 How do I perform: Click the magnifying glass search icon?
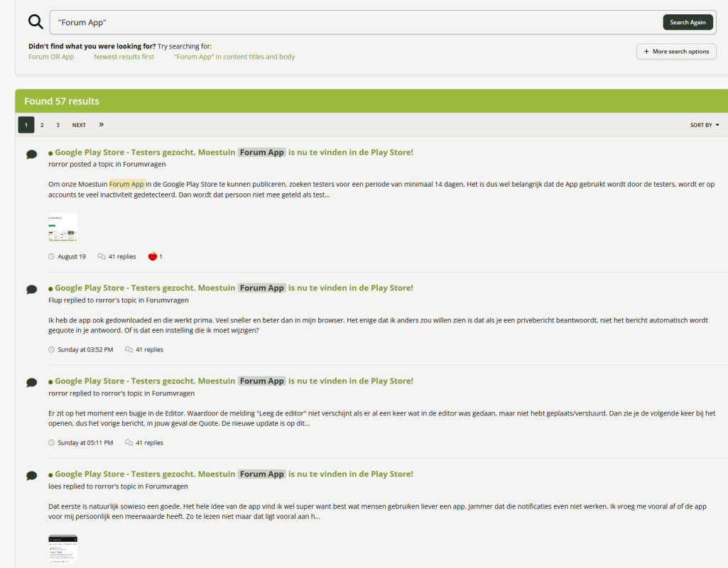pos(36,21)
